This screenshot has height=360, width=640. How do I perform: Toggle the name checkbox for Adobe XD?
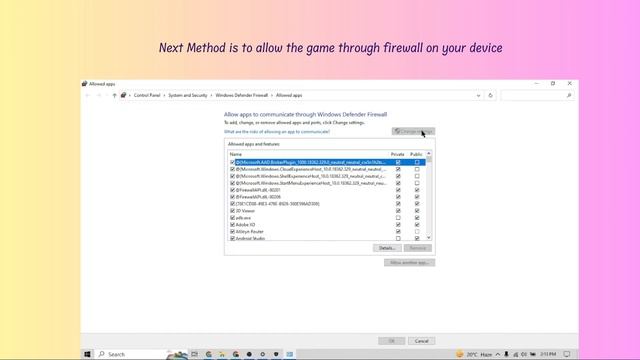coord(233,225)
